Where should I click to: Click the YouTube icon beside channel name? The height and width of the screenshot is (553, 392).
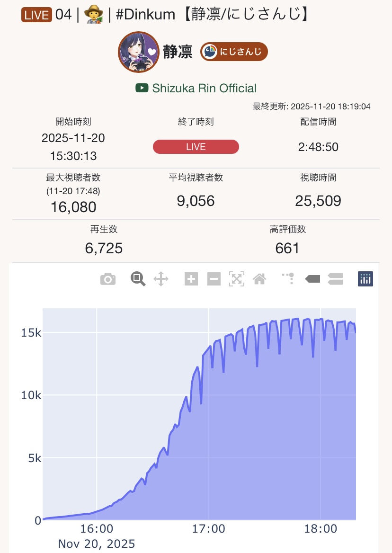coord(142,88)
